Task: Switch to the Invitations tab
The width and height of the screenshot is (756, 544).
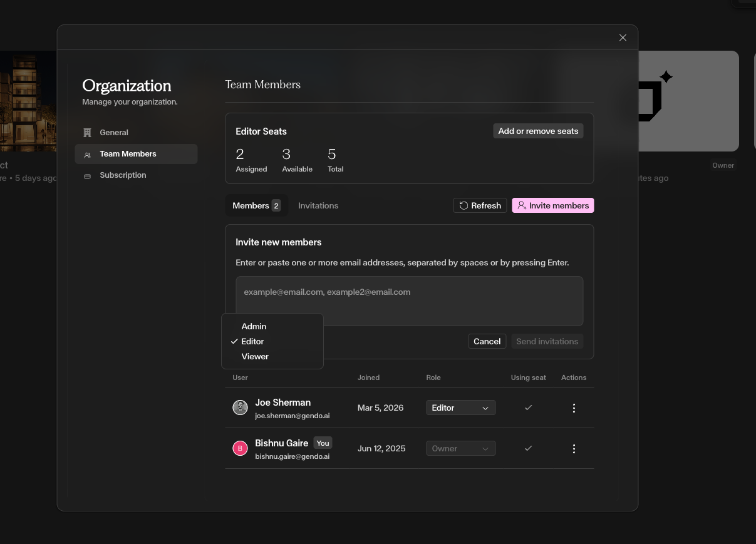Action: point(318,206)
